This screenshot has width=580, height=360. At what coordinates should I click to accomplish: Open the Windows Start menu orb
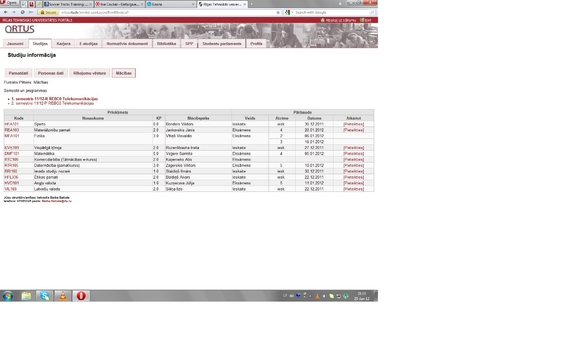click(x=8, y=296)
